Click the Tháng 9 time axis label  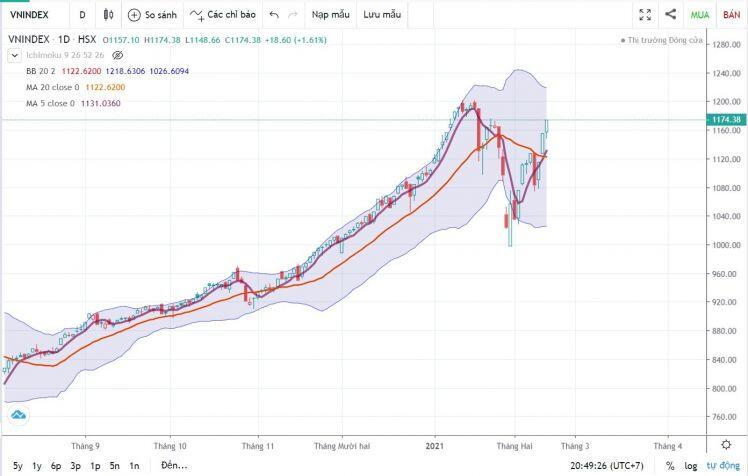[x=85, y=446]
